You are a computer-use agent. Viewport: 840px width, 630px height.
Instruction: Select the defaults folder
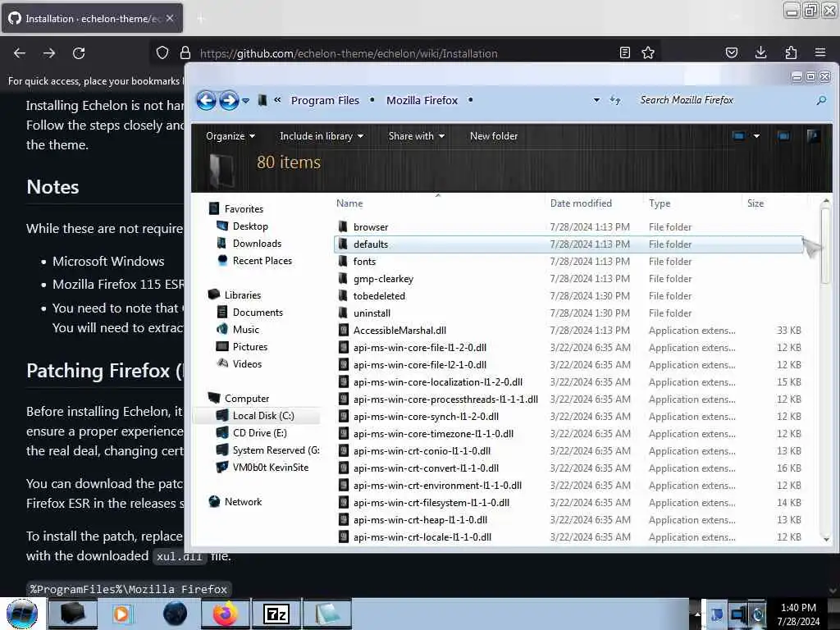(x=568, y=244)
